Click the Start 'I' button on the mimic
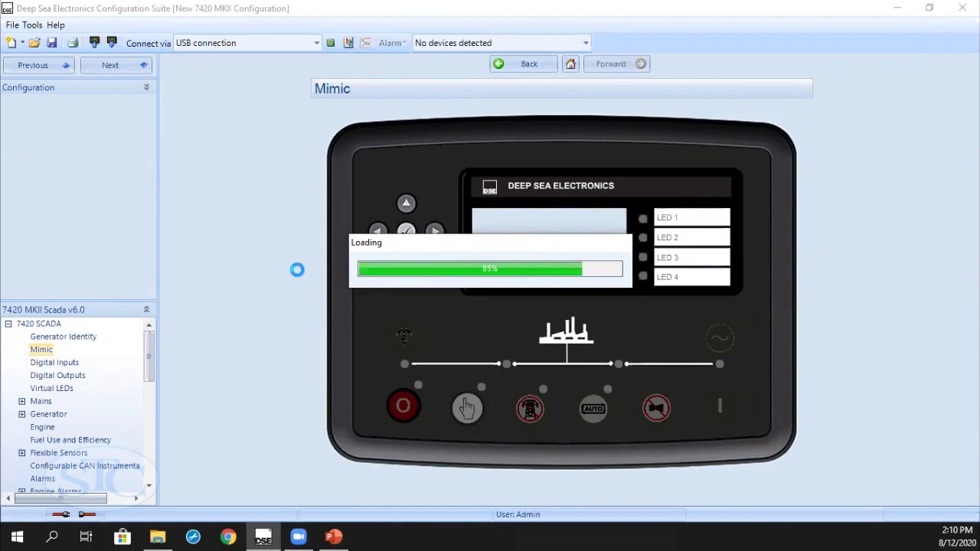Image resolution: width=980 pixels, height=551 pixels. point(720,406)
